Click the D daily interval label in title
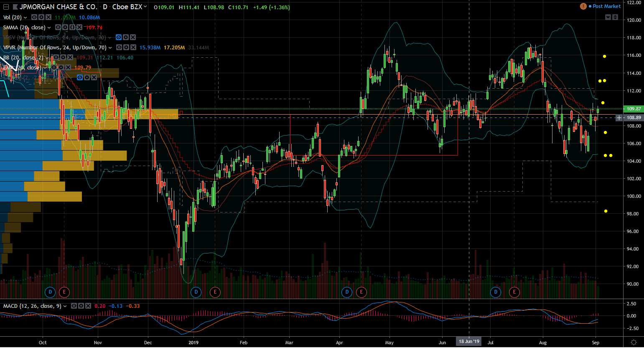The height and width of the screenshot is (348, 644). (x=105, y=7)
